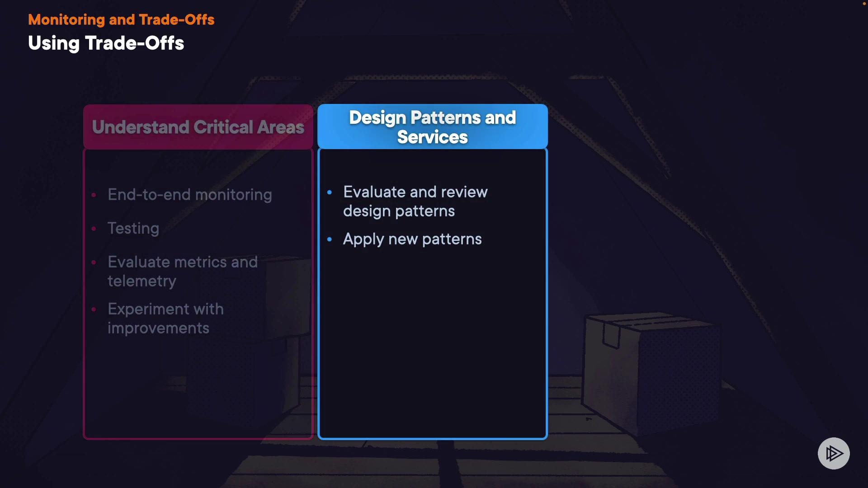Viewport: 868px width, 488px height.
Task: Click blue bullet beside Apply new patterns
Action: (x=330, y=239)
